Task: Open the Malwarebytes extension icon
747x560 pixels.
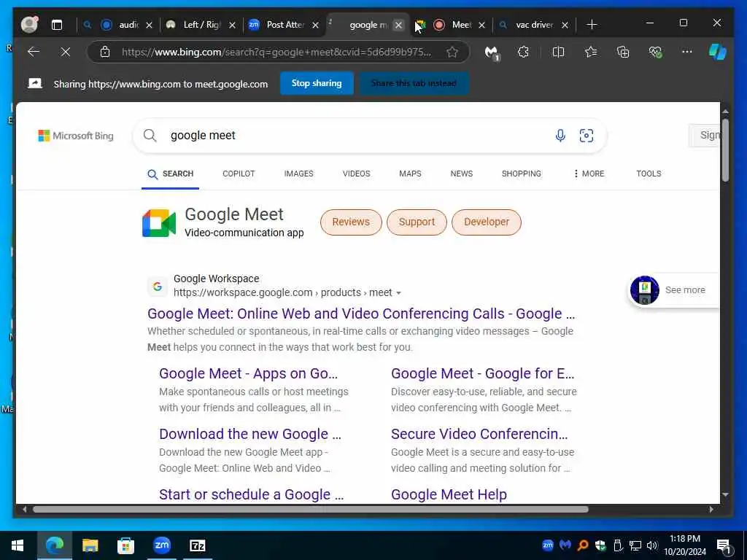Action: (491, 52)
